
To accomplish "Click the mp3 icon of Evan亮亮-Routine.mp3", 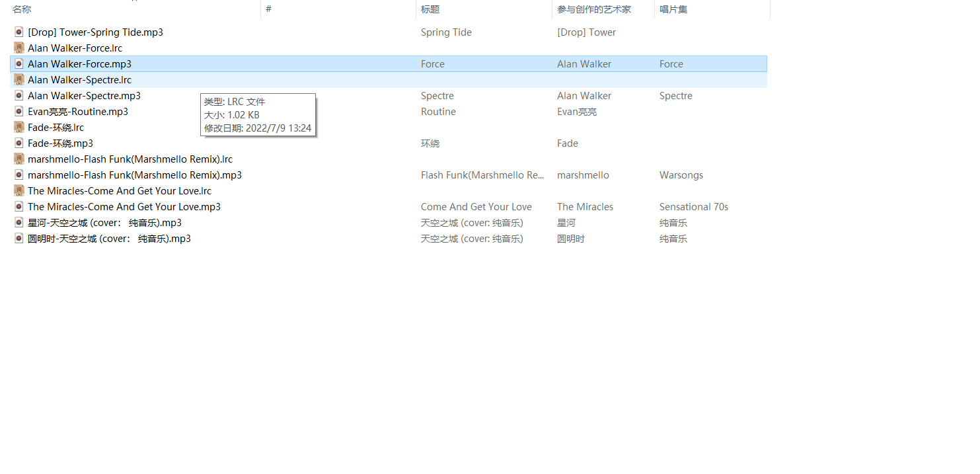I will [19, 111].
